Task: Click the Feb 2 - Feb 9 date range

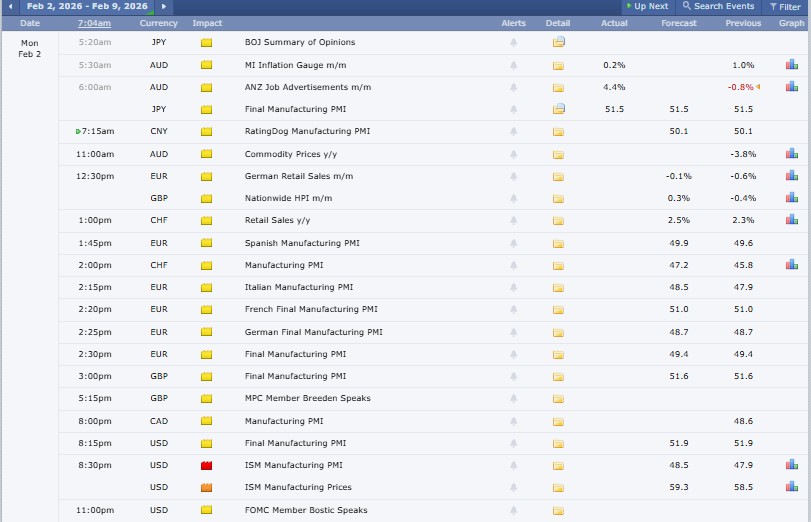Action: click(88, 6)
